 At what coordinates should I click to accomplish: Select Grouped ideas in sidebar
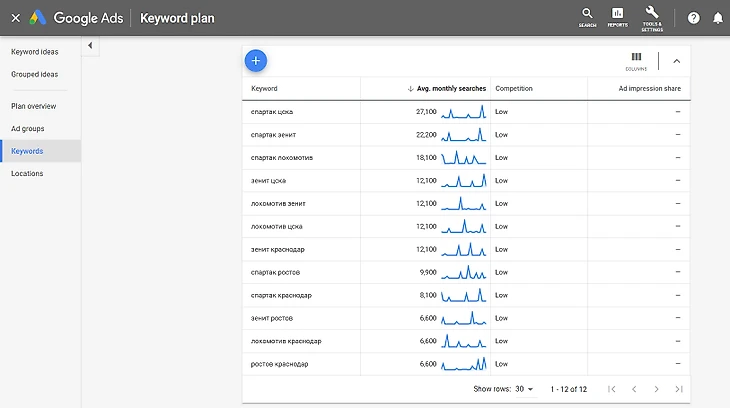point(35,74)
